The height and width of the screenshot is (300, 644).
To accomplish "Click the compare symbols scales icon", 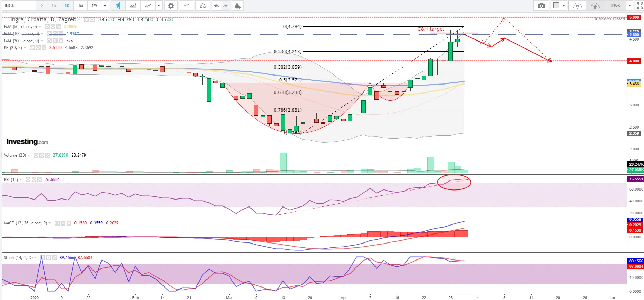I will point(203,6).
